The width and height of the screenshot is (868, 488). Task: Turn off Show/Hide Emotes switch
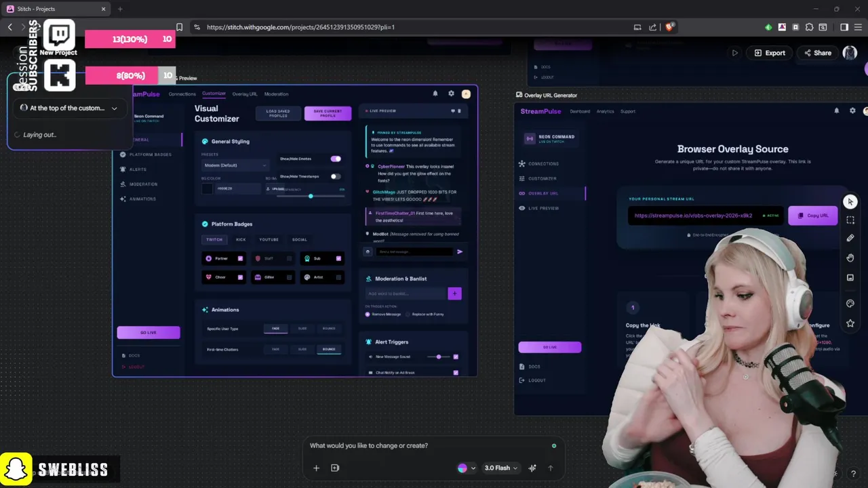(336, 159)
